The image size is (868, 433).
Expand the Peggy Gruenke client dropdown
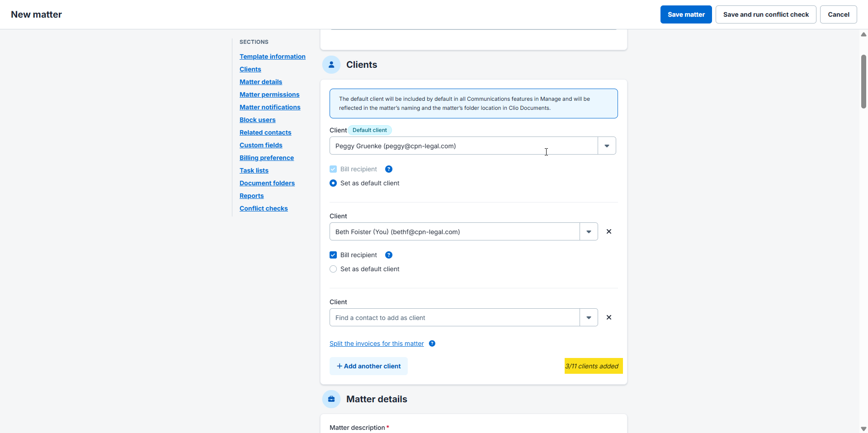point(607,146)
